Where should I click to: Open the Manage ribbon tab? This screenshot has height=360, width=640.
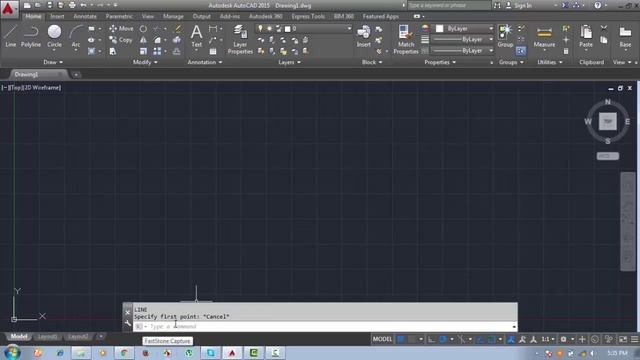pyautogui.click(x=173, y=16)
